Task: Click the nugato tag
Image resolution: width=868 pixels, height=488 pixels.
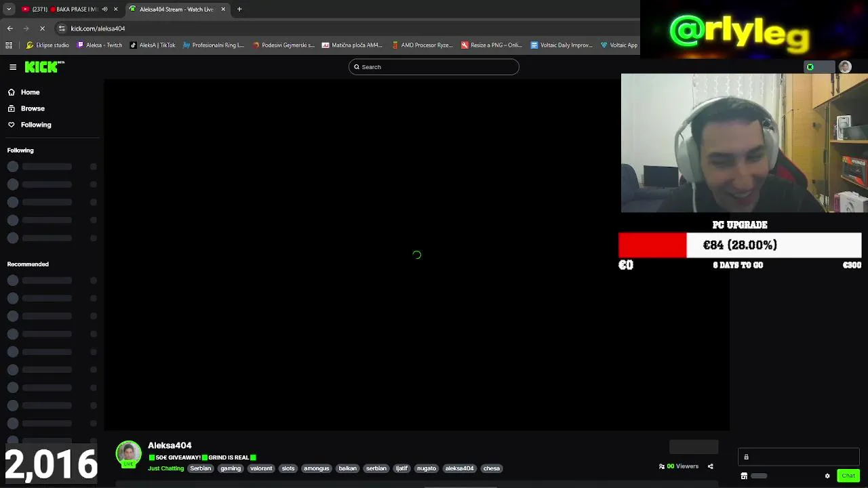Action: (x=427, y=468)
